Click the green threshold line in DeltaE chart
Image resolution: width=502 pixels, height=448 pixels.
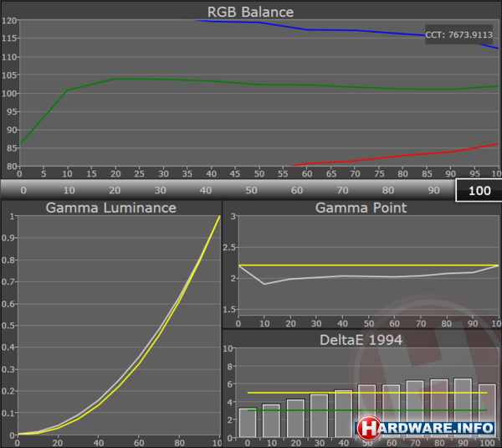[x=367, y=410]
